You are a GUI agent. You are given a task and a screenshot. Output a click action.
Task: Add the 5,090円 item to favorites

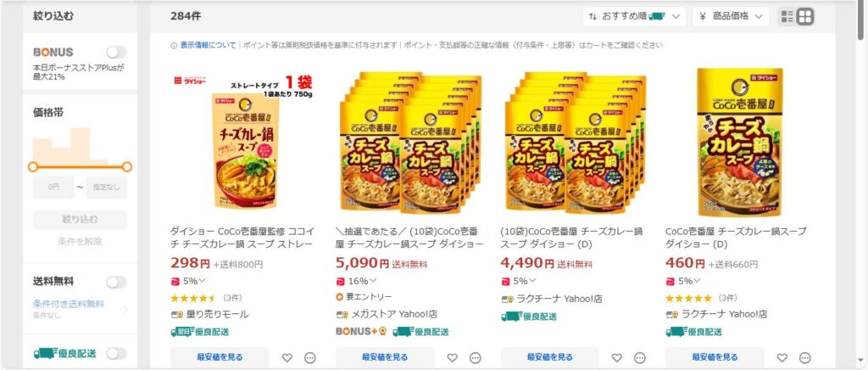pos(453,358)
